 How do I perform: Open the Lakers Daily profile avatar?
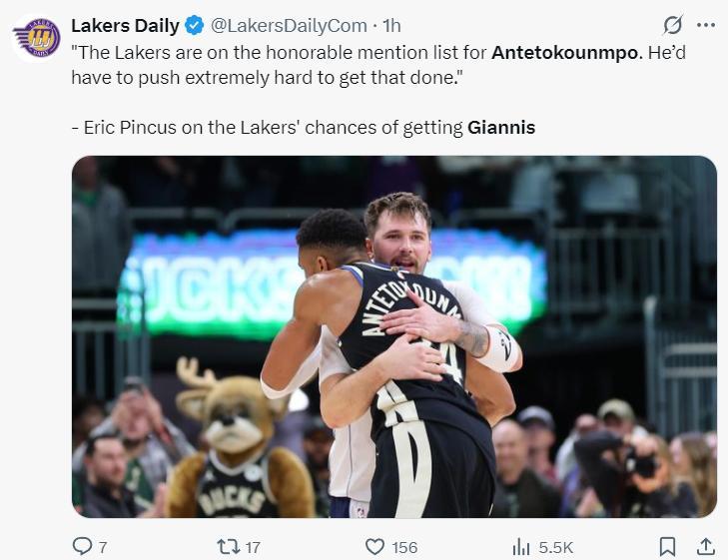37,37
